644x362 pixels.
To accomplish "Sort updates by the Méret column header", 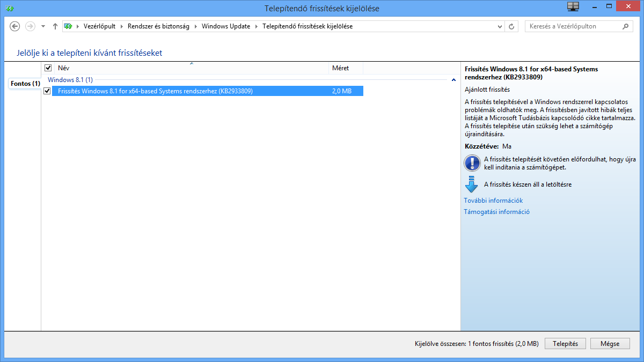I will (346, 68).
